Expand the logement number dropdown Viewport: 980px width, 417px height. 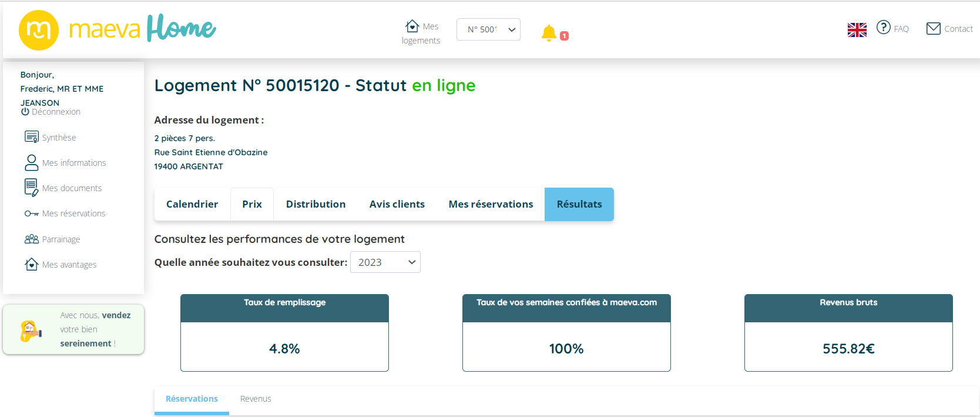tap(488, 29)
